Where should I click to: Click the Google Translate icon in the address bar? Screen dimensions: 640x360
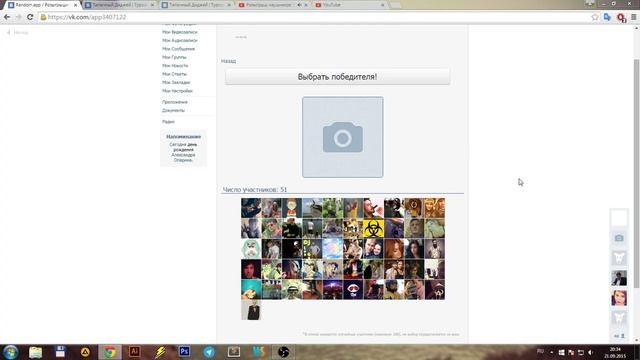tap(607, 17)
